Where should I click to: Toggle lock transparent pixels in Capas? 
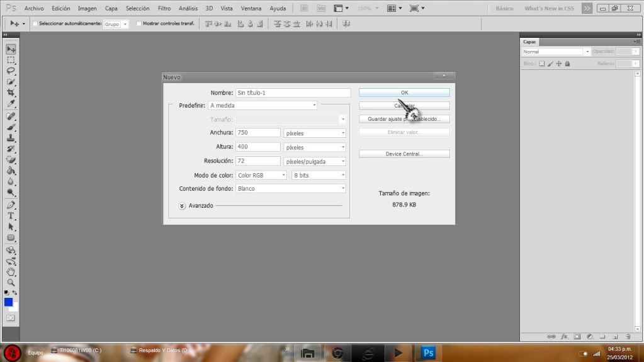(x=542, y=64)
